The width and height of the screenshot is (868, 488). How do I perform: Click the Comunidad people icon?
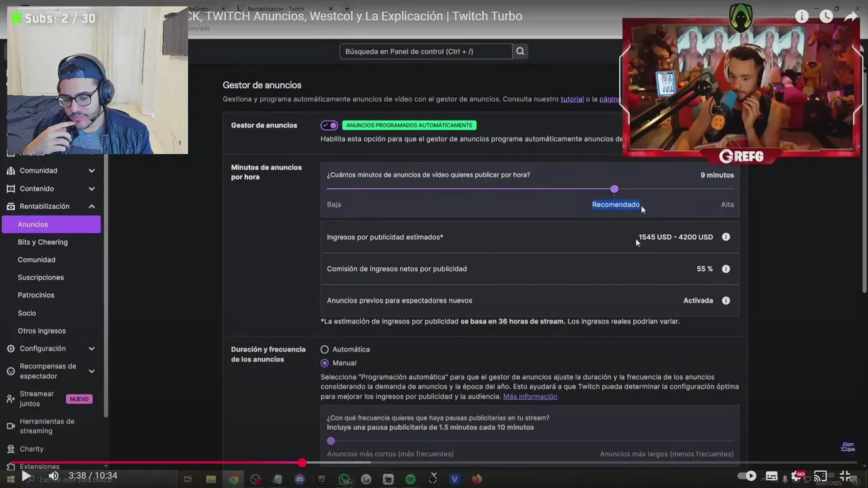(10, 171)
